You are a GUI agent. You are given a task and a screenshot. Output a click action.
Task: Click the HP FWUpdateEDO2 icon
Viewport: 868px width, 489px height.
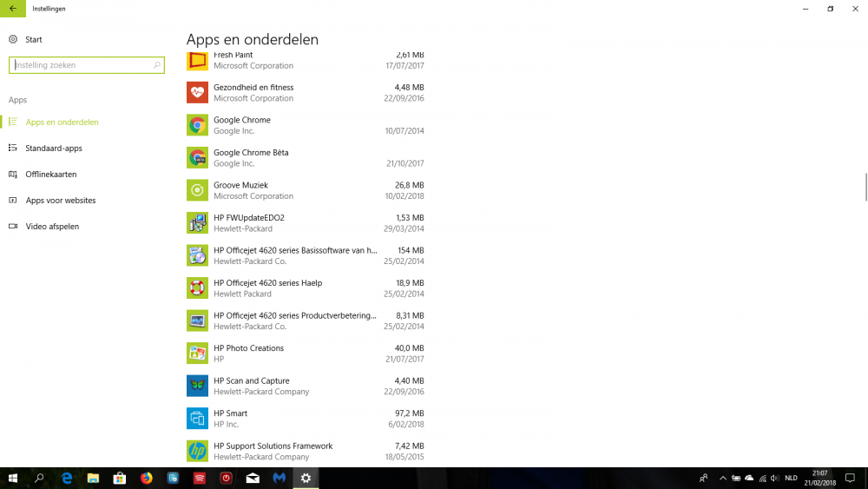(x=197, y=223)
